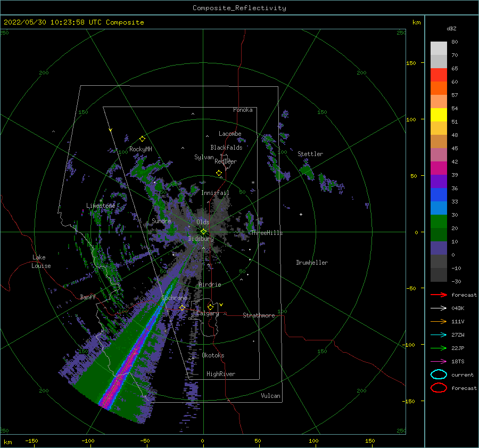This screenshot has width=479, height=448.
Task: Click the Vulcan label
Action: point(270,396)
